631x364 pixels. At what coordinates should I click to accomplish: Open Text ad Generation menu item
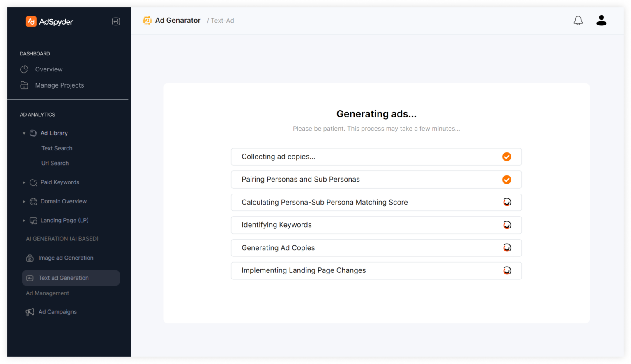64,278
